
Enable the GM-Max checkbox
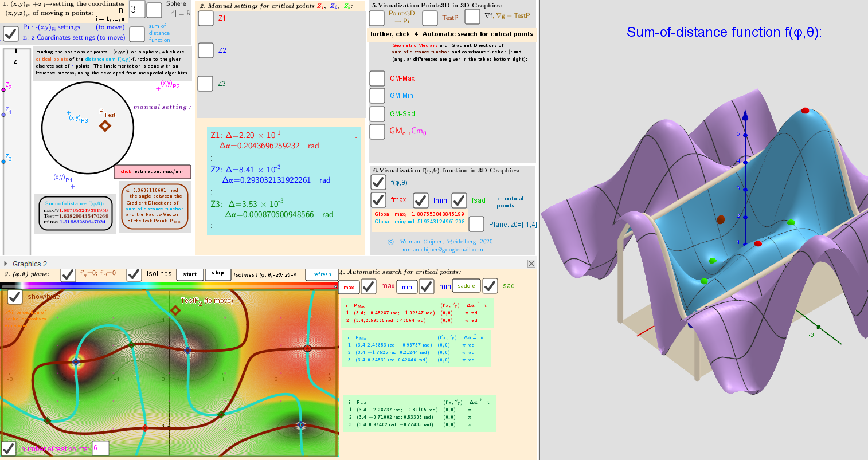point(377,78)
